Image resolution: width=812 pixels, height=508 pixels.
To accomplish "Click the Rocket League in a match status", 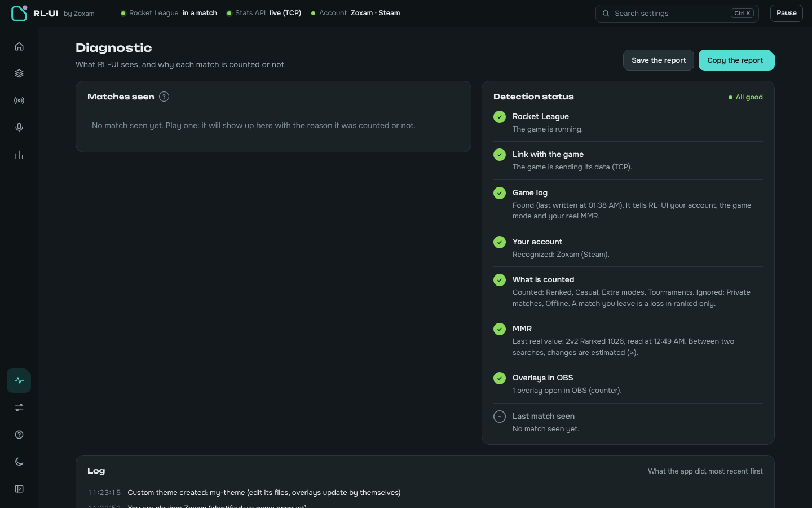I will [x=169, y=13].
